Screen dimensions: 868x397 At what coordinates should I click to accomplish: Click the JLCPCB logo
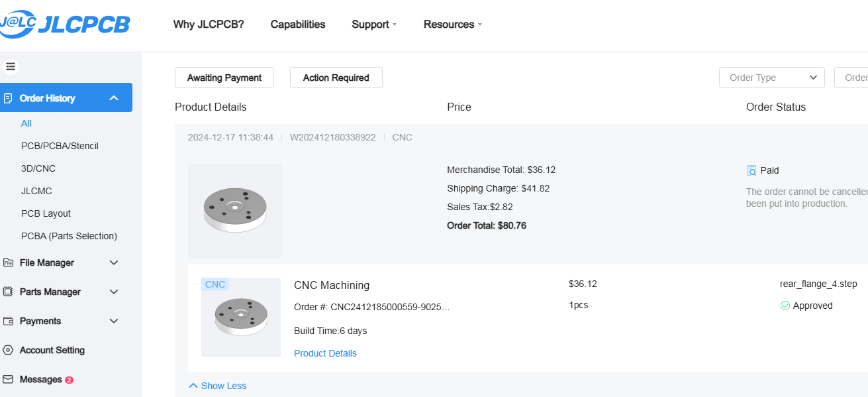[65, 24]
